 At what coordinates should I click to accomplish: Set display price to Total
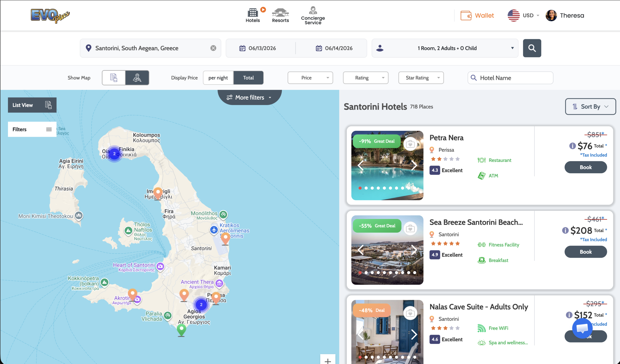tap(248, 78)
